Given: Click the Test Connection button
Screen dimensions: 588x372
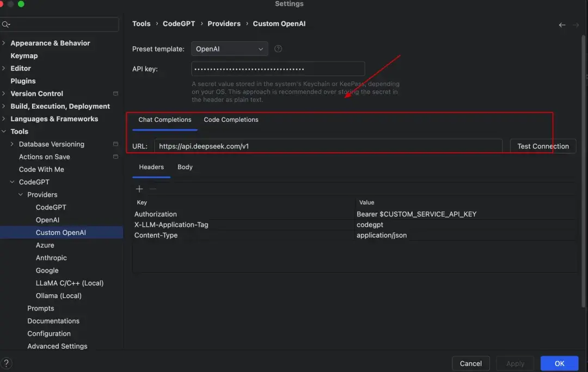Looking at the screenshot, I should pyautogui.click(x=543, y=146).
